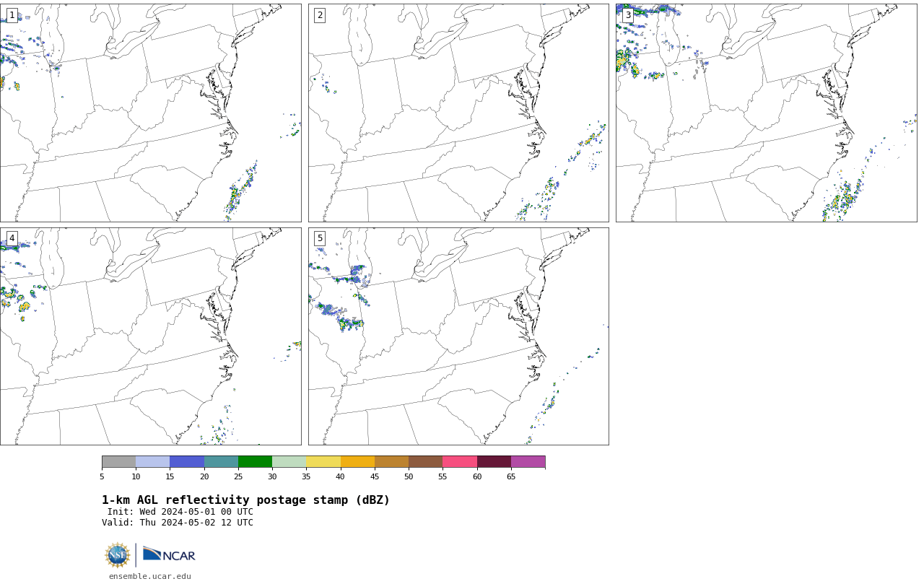Click the dark green 25-30 dBZ swatch
The image size is (924, 584).
click(x=255, y=462)
